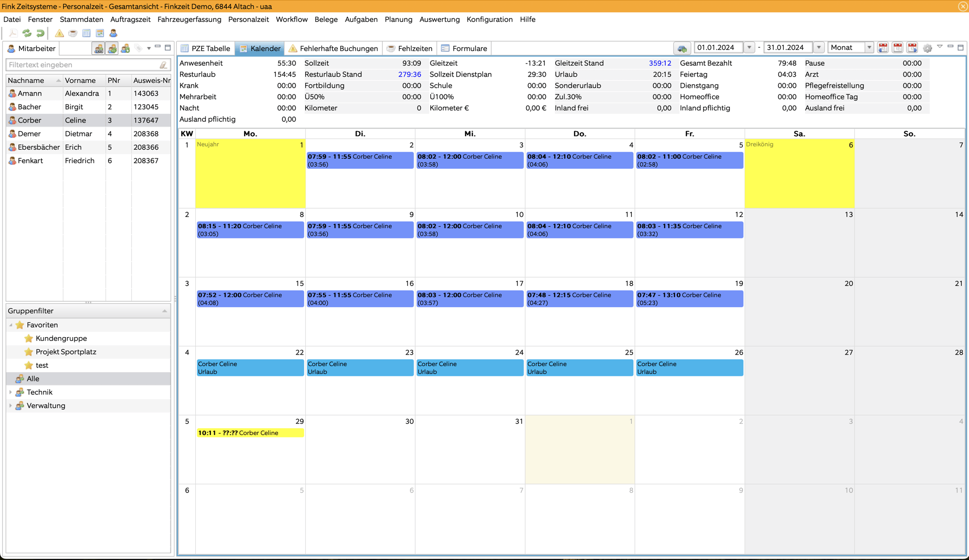
Task: Clear filter text with eraser icon
Action: [164, 64]
